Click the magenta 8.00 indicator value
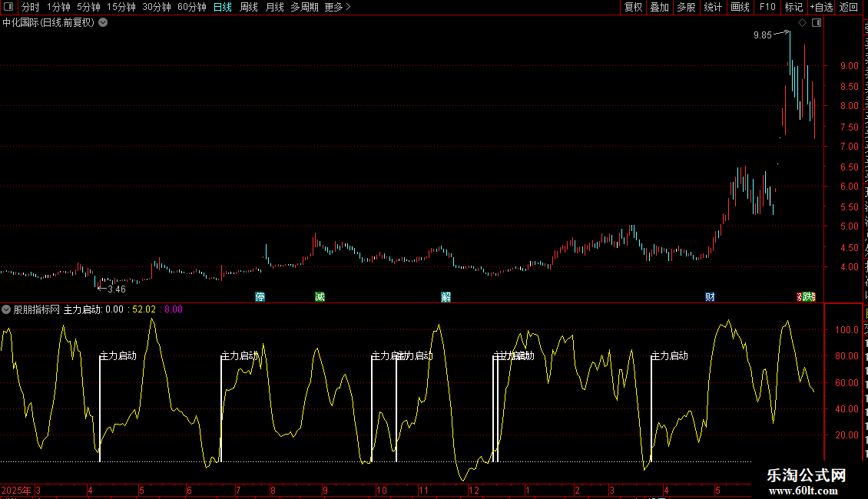This screenshot has height=499, width=868. click(x=174, y=309)
